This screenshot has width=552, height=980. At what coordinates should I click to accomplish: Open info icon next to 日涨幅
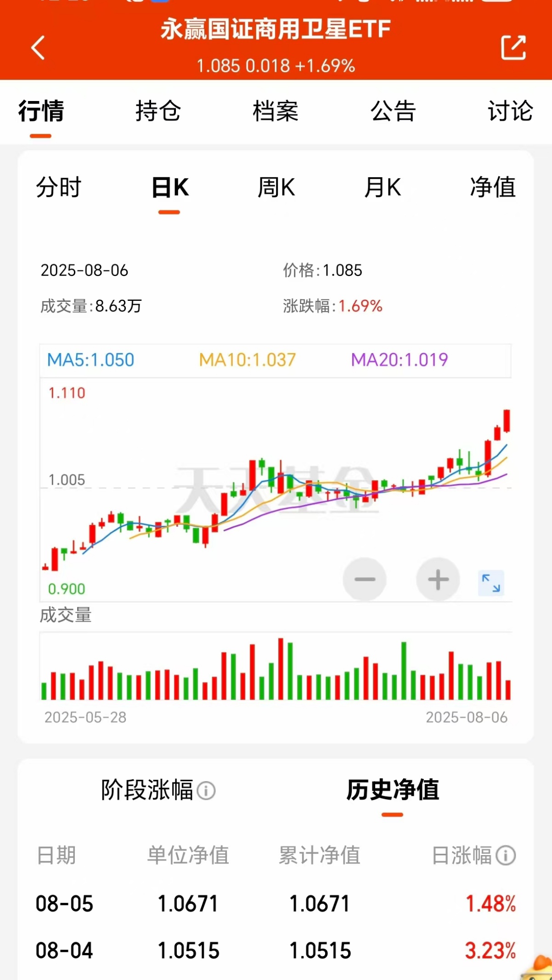pos(506,856)
